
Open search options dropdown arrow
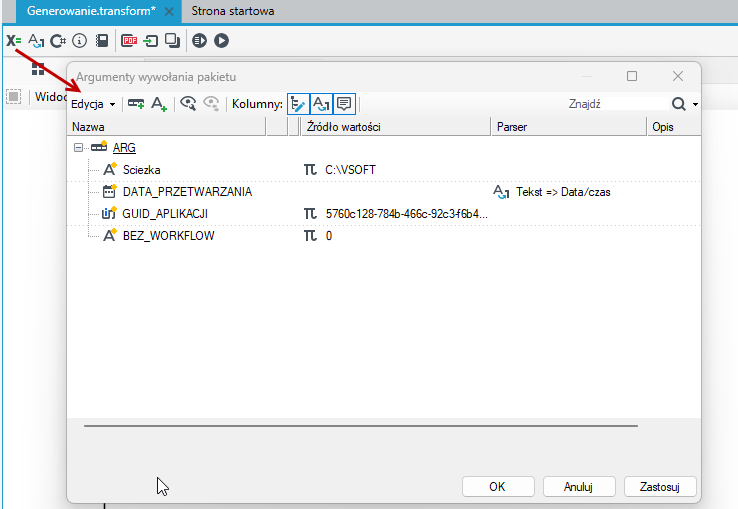pyautogui.click(x=695, y=104)
